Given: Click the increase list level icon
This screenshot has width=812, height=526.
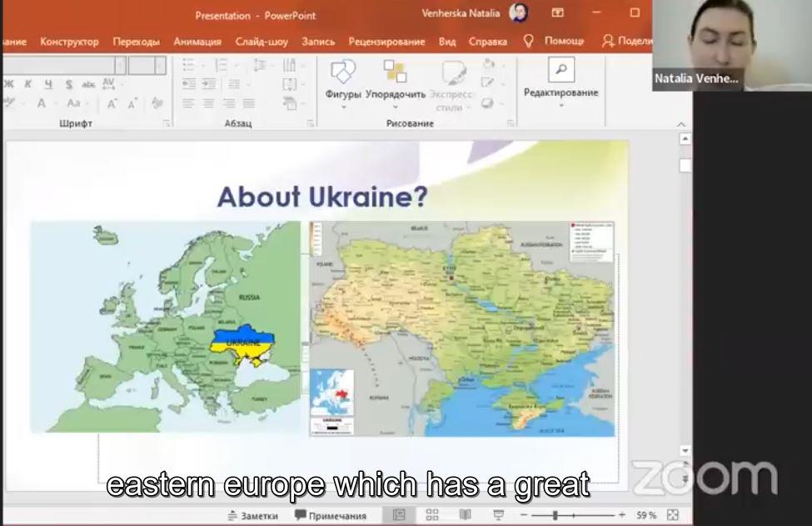Looking at the screenshot, I should (x=209, y=84).
